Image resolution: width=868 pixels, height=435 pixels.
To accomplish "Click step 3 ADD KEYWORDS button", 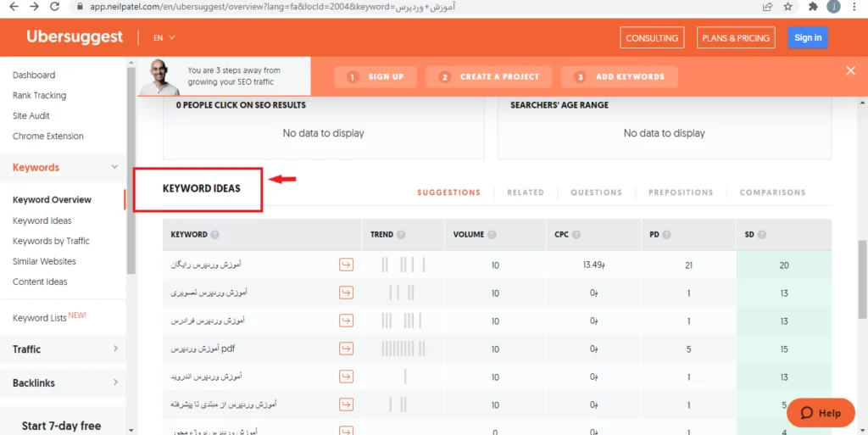I will click(x=620, y=77).
